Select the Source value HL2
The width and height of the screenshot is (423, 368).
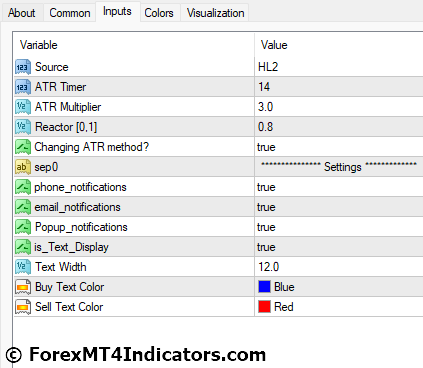268,67
